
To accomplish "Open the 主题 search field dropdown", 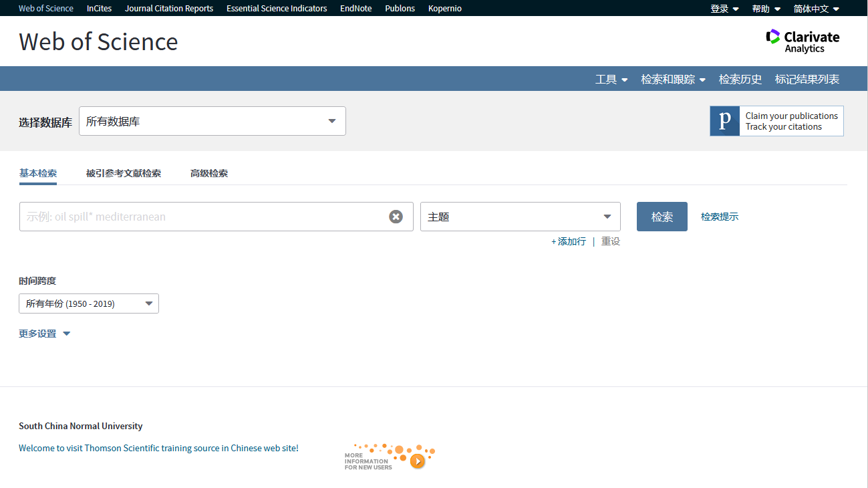I will coord(521,217).
